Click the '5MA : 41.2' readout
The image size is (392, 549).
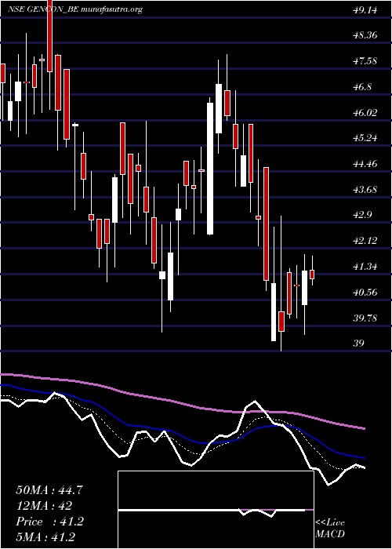tap(45, 537)
